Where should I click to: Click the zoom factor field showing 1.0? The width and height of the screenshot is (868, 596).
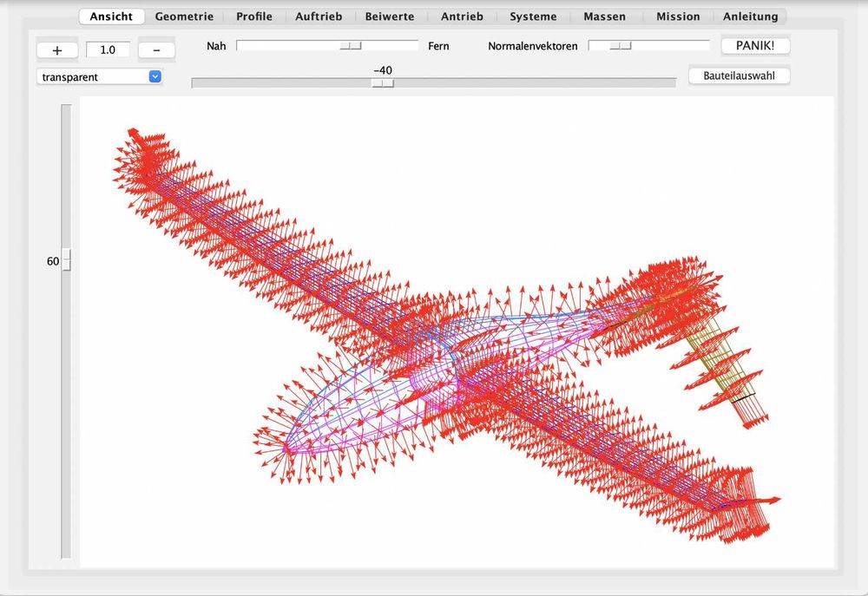pos(108,49)
